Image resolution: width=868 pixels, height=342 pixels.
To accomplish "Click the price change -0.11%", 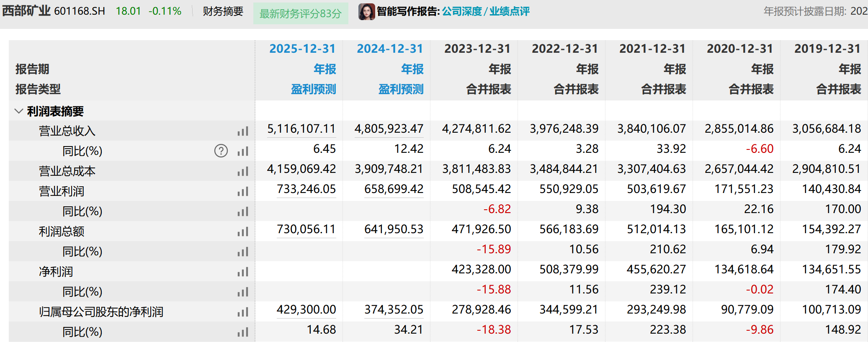I will [165, 11].
